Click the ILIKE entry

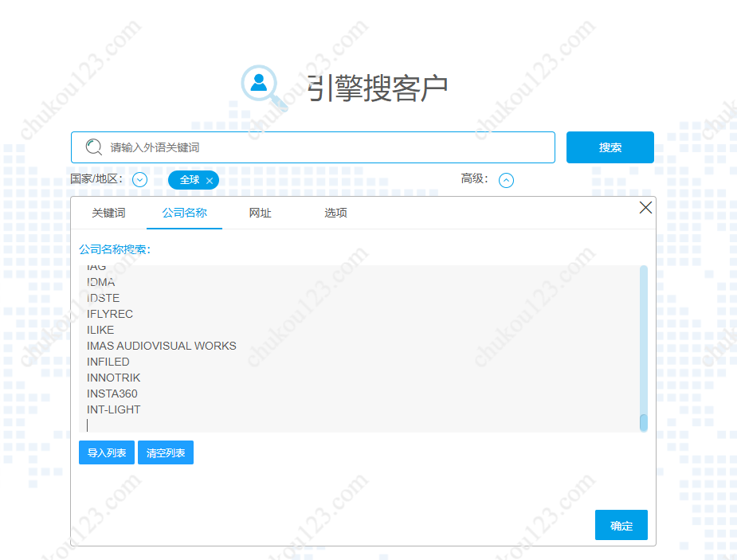pyautogui.click(x=100, y=330)
